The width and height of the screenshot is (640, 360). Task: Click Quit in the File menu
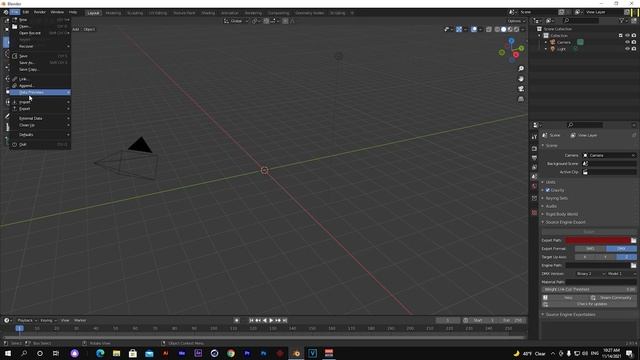40,144
